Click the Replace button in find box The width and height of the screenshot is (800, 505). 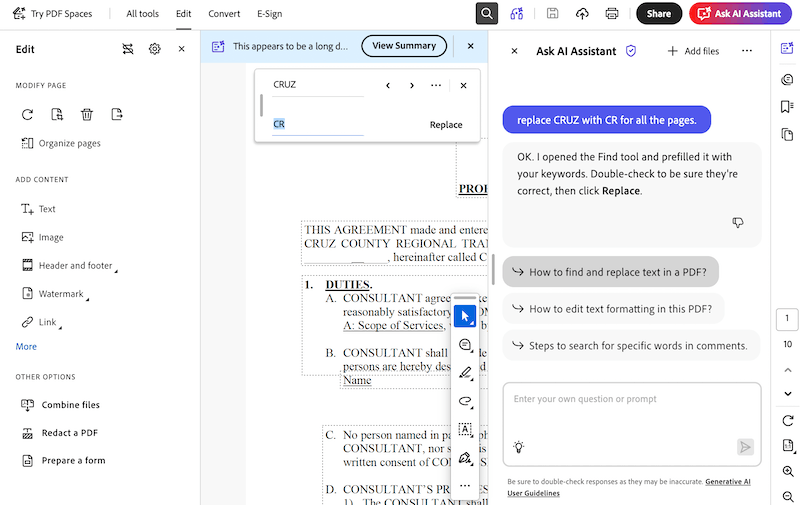[446, 124]
